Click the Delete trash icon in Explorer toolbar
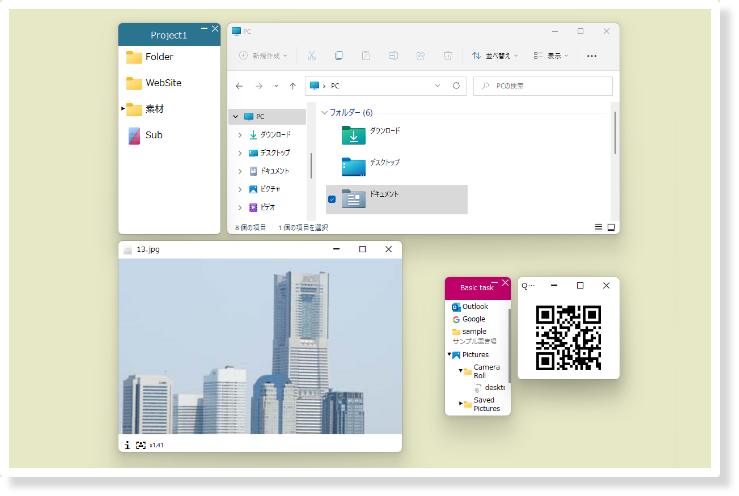 [x=447, y=56]
